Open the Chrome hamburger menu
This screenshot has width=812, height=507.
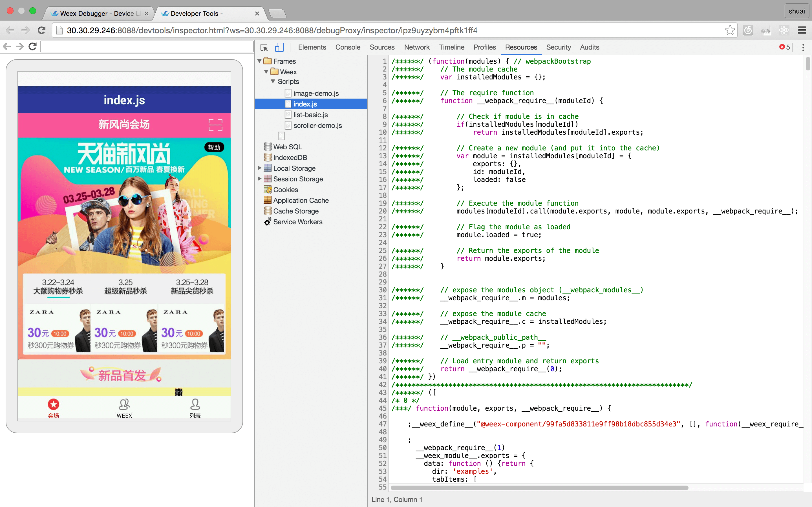click(802, 30)
